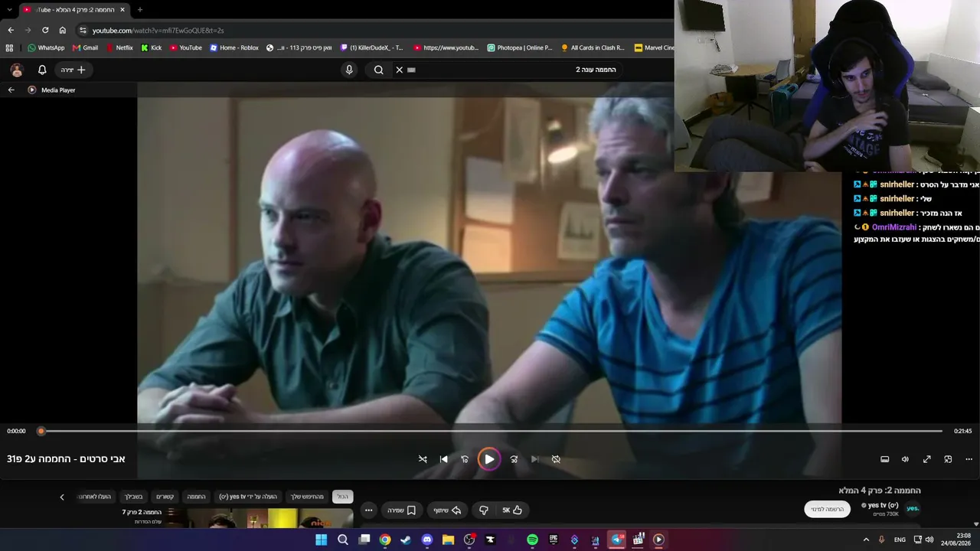
Task: Open YouTube account avatar menu
Action: click(x=17, y=70)
